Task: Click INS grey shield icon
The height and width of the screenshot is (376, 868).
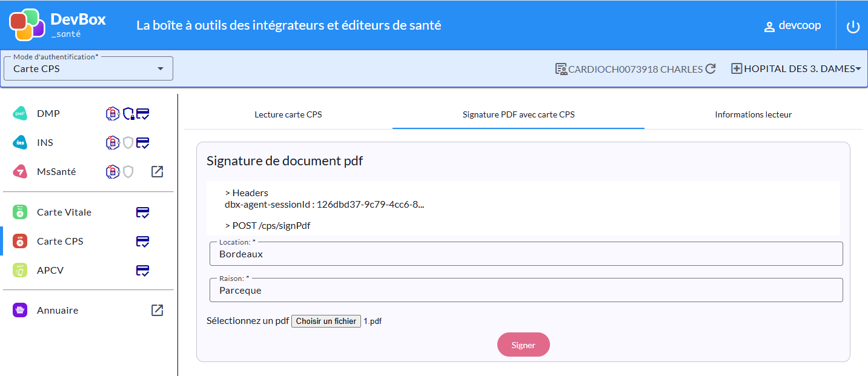Action: coord(128,143)
